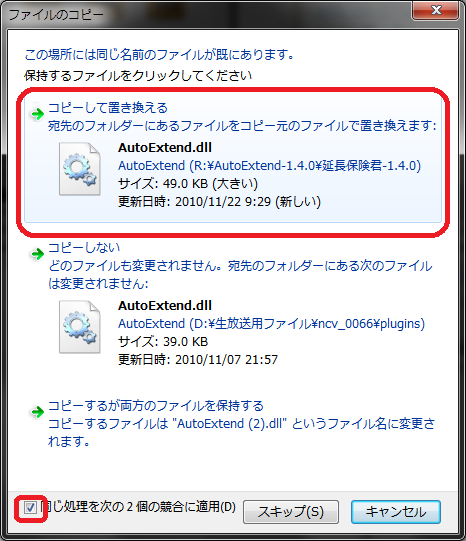Click the D:¥生放送用ファイル destination path text
The height and width of the screenshot is (541, 466).
coord(271,324)
